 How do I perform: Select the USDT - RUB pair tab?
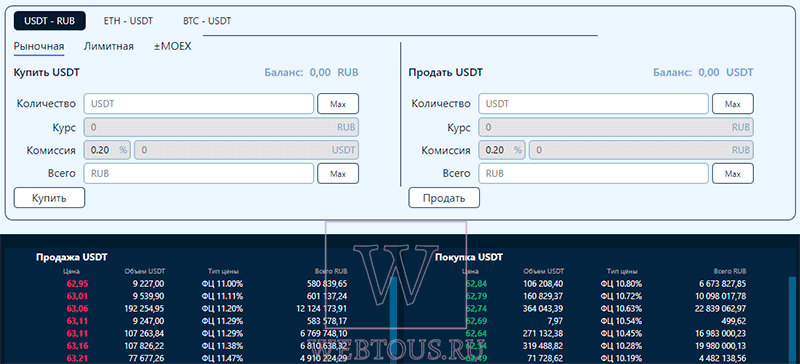(x=50, y=21)
